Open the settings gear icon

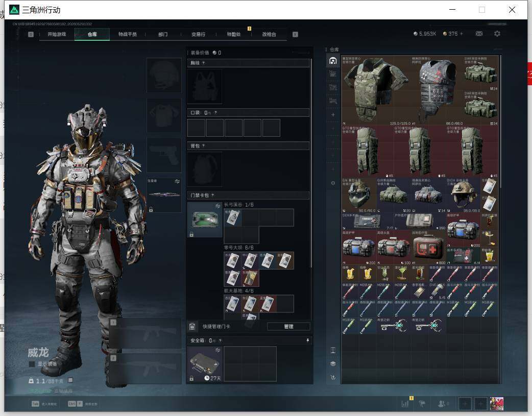(x=497, y=34)
